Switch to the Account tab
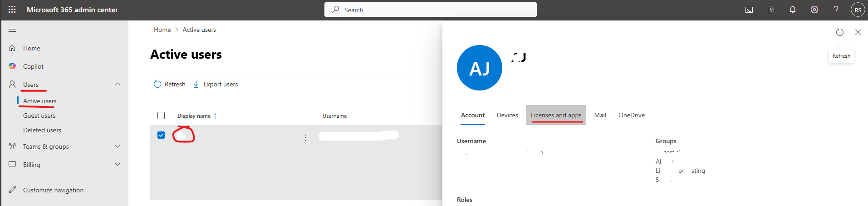 coord(473,115)
